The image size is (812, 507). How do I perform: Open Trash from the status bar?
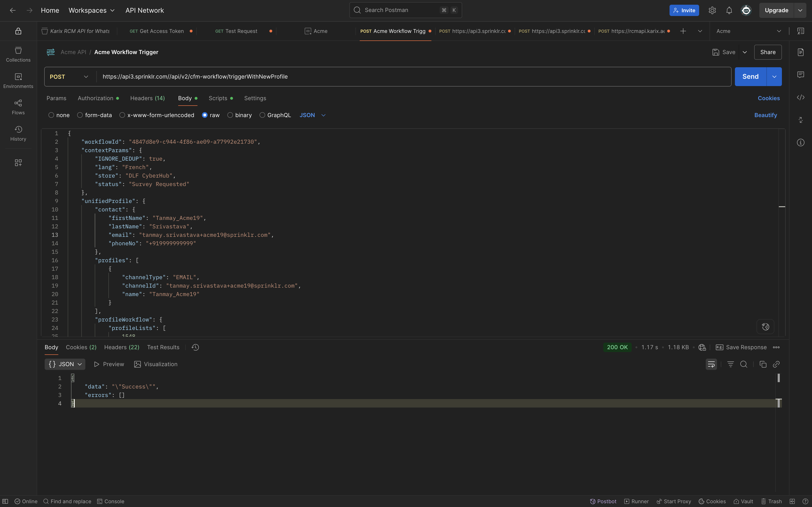point(771,501)
